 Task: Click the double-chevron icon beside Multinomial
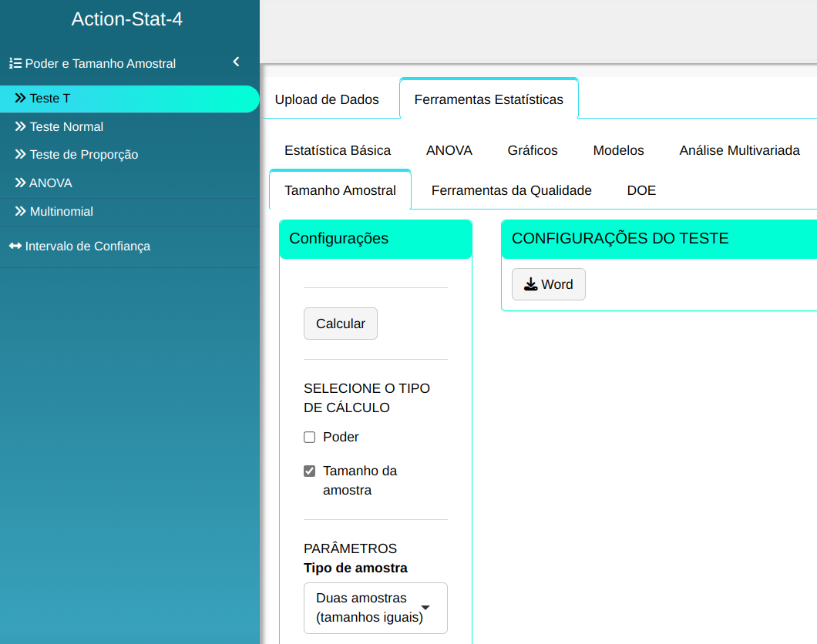coord(20,211)
